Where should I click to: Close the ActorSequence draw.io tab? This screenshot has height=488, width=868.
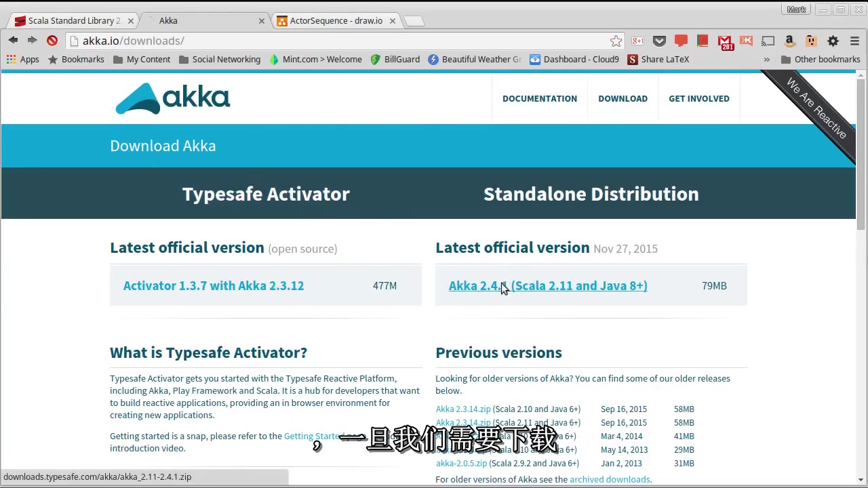pos(393,21)
